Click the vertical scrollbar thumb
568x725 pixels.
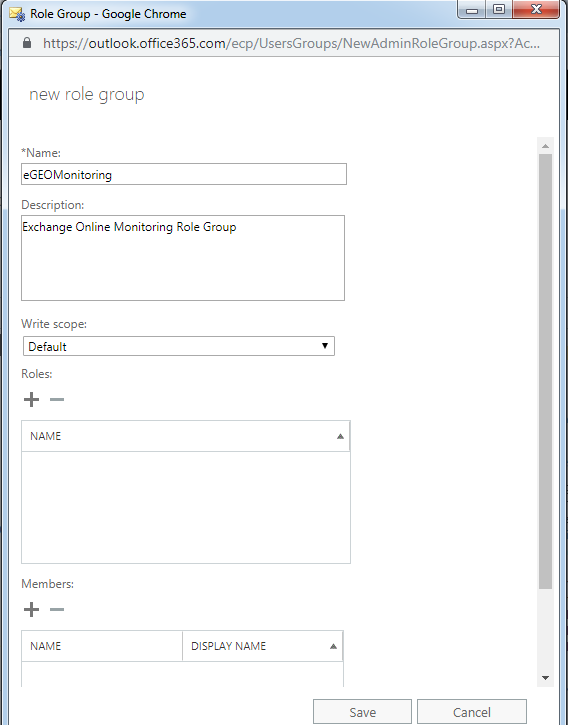coord(545,371)
